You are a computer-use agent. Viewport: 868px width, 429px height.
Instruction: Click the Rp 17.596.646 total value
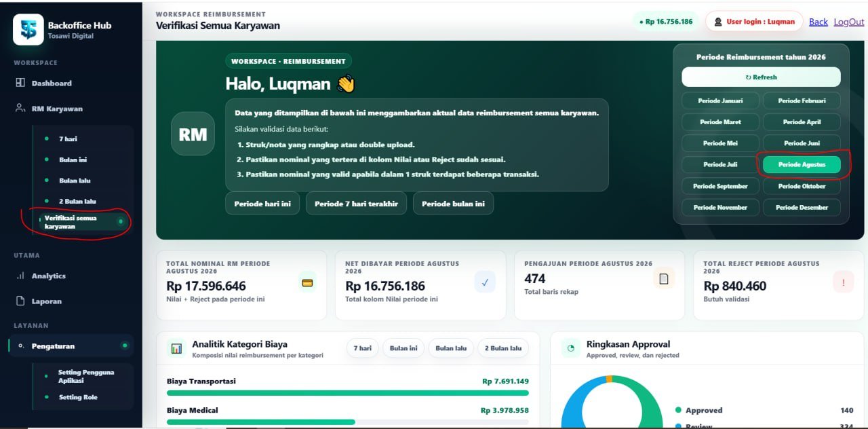point(206,286)
